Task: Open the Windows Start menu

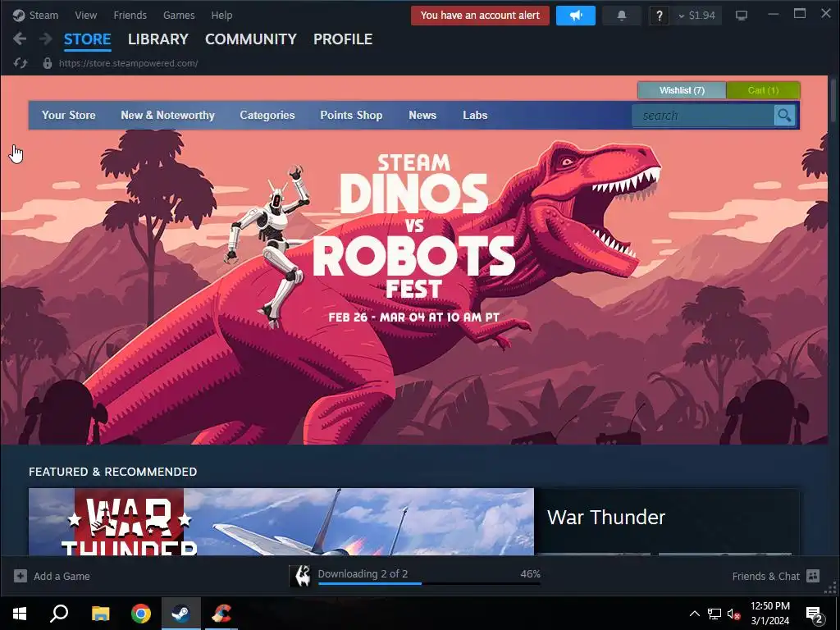Action: pyautogui.click(x=20, y=614)
